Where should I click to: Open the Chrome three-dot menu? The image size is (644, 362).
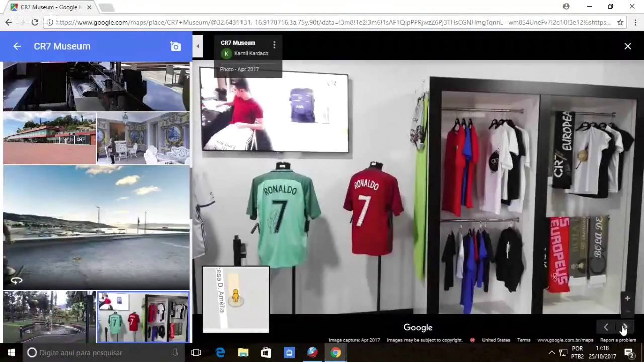pyautogui.click(x=635, y=22)
